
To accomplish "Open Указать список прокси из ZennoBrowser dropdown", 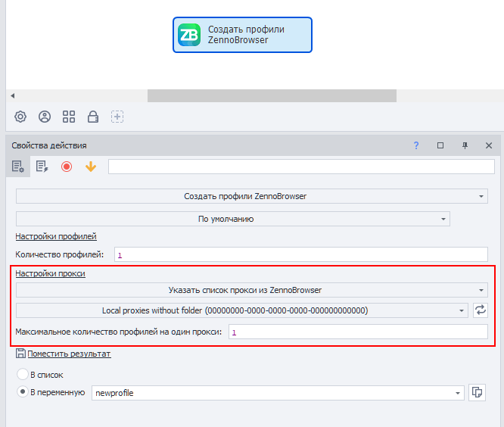I will pyautogui.click(x=252, y=290).
